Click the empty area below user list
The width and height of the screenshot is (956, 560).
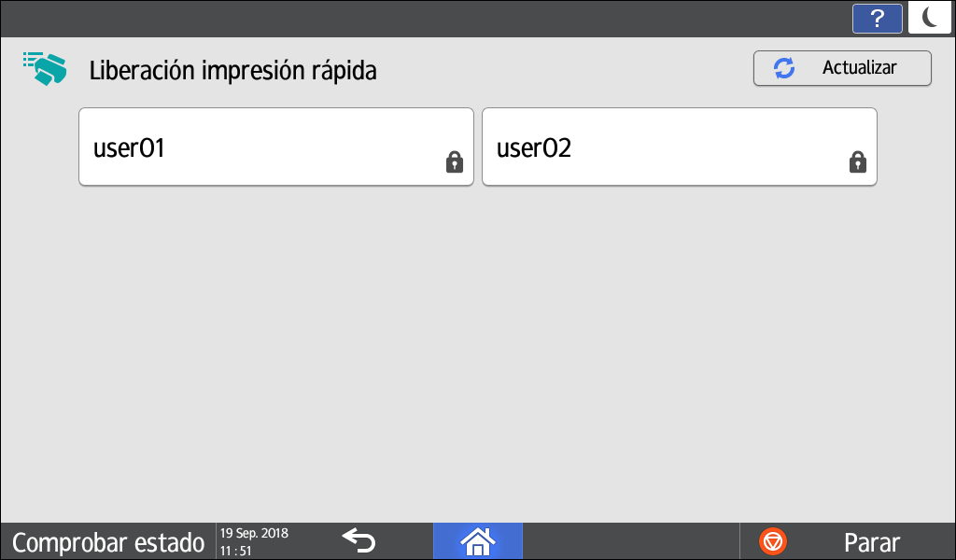point(478,355)
